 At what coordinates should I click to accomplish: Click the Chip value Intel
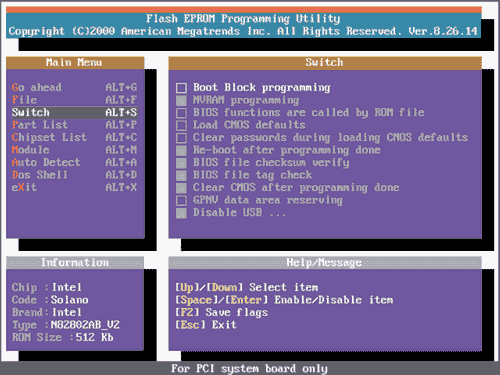click(67, 287)
